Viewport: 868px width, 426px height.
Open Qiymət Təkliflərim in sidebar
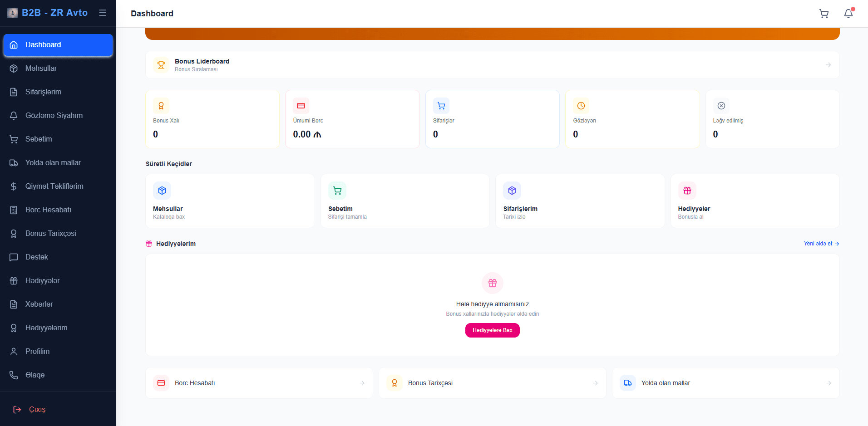pyautogui.click(x=58, y=186)
